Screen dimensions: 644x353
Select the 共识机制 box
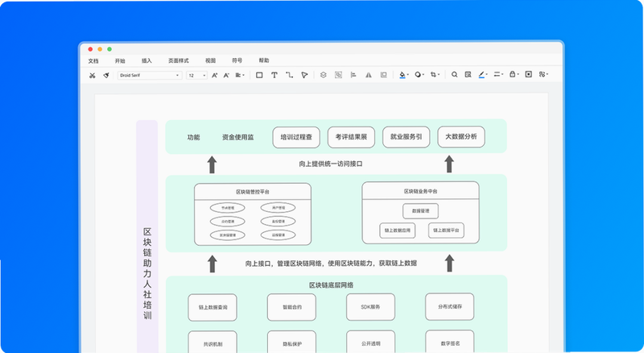click(x=213, y=342)
